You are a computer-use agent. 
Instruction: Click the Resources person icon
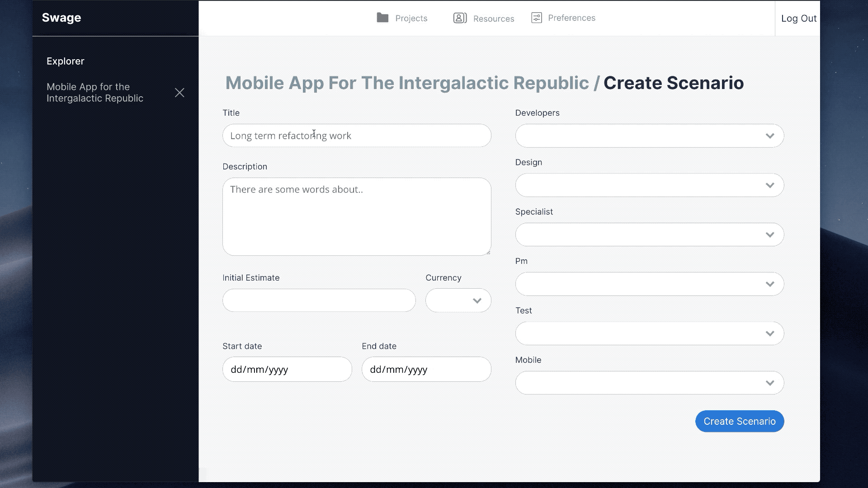tap(460, 18)
